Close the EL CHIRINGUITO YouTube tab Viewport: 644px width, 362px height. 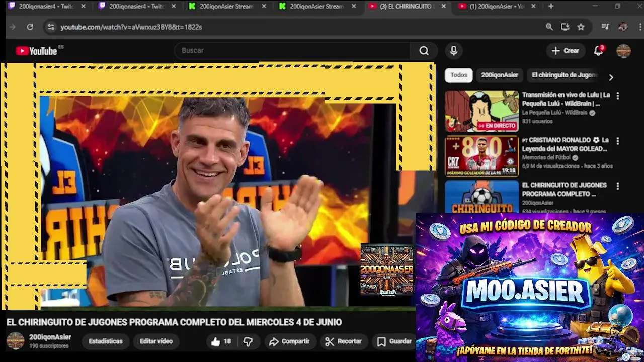pyautogui.click(x=443, y=7)
